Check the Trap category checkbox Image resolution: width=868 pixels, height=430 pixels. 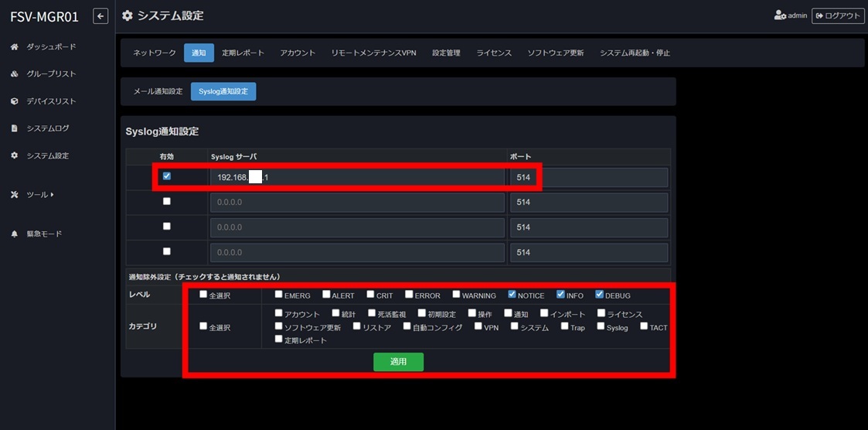(565, 326)
